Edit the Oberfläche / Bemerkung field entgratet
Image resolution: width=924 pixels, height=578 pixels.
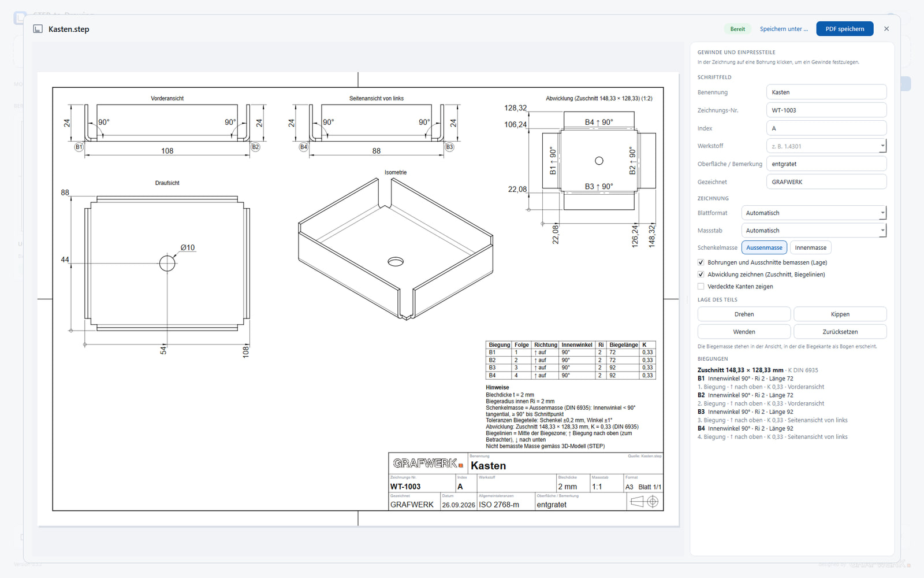[826, 164]
